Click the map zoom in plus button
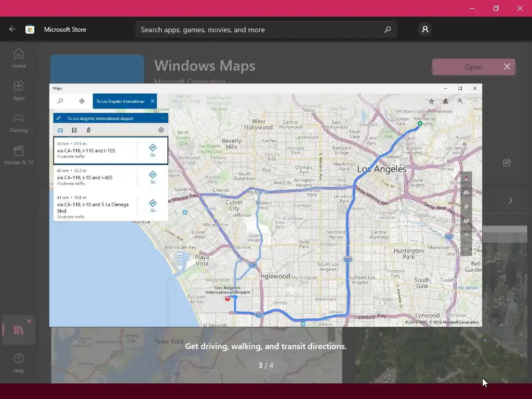Viewport: 532px width, 399px height. coord(466,235)
